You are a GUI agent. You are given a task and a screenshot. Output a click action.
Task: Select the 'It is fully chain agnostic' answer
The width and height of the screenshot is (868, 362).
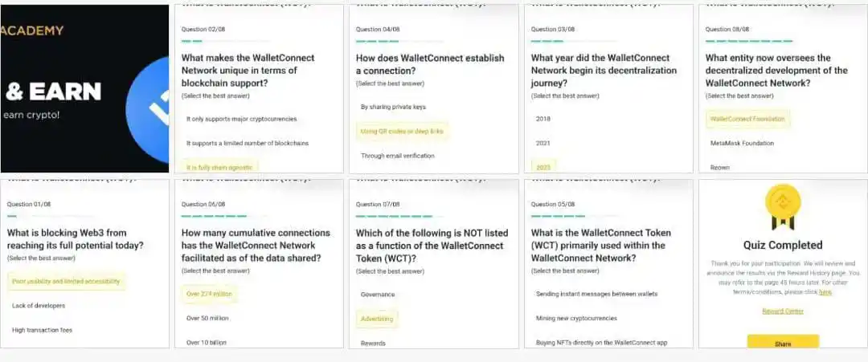point(219,167)
